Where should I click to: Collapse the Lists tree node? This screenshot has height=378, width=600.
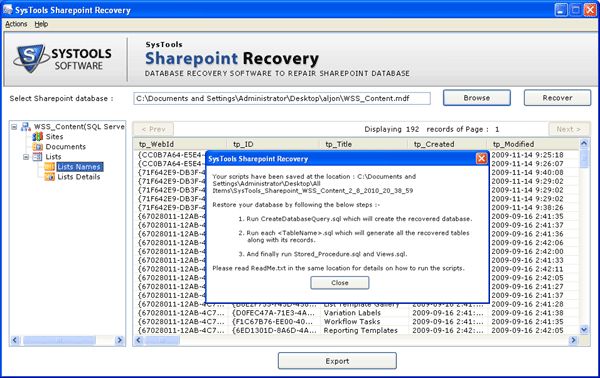[26, 156]
